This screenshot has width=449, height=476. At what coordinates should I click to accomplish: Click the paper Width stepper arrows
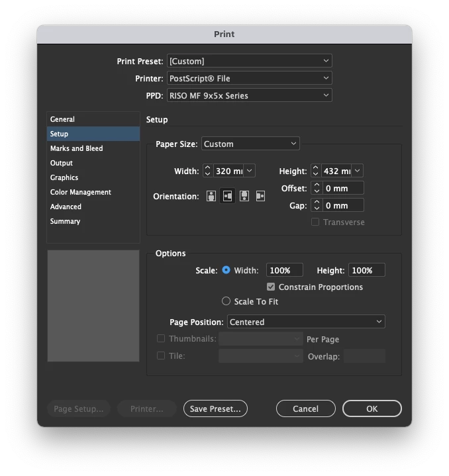[208, 171]
